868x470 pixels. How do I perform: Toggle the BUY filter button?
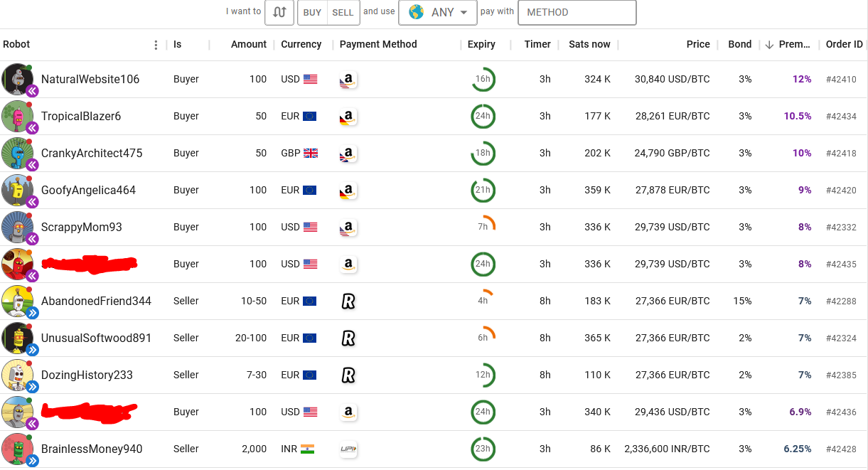312,13
